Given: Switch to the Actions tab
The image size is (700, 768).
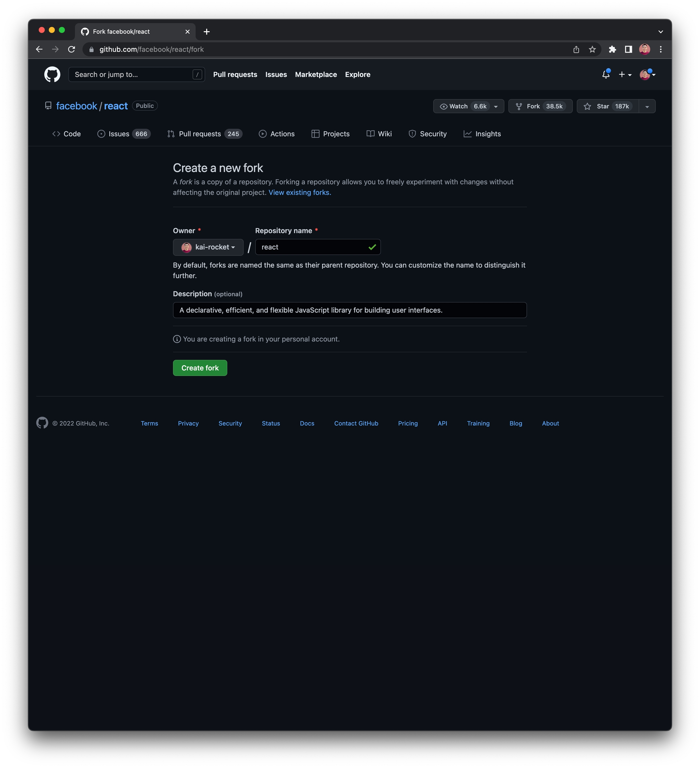Looking at the screenshot, I should point(276,134).
